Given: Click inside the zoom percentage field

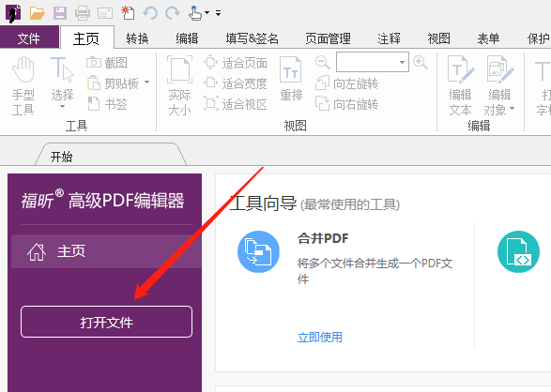Looking at the screenshot, I should click(366, 62).
